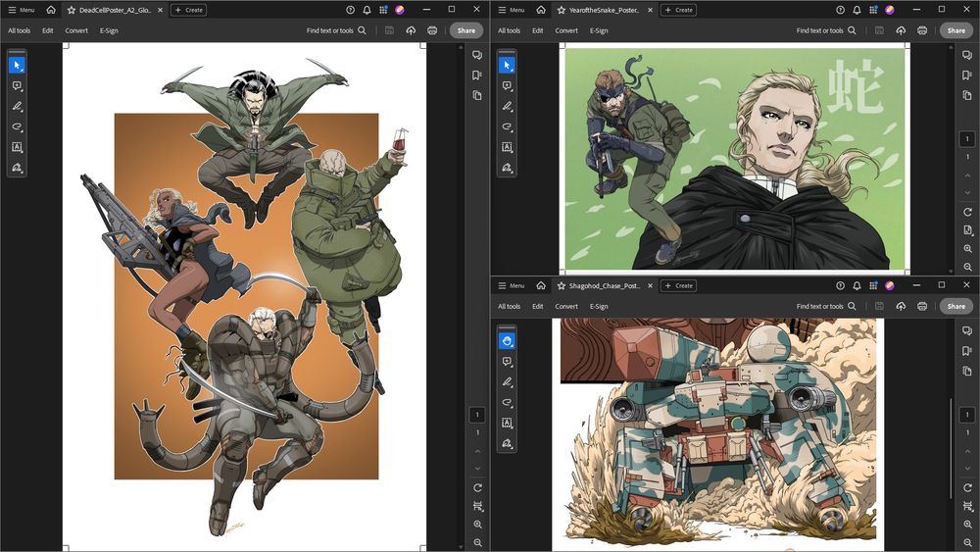980x552 pixels.
Task: Select the text box tool in Shagohod_Chase window
Action: click(x=507, y=423)
